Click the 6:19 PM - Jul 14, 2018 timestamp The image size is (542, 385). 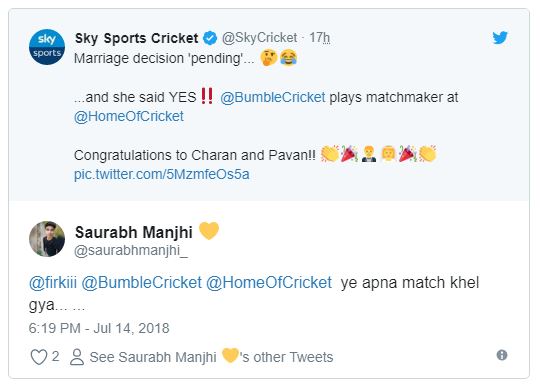pos(99,328)
